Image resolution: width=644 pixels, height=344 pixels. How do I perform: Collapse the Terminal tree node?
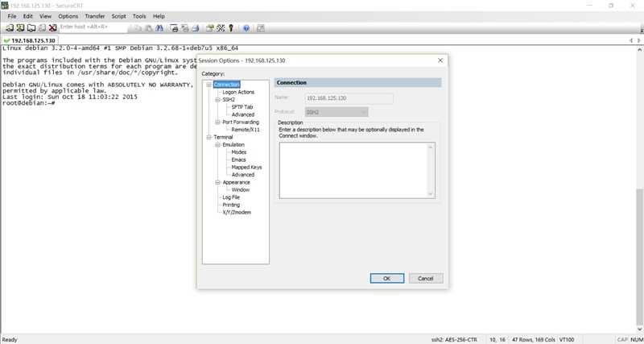tap(208, 137)
